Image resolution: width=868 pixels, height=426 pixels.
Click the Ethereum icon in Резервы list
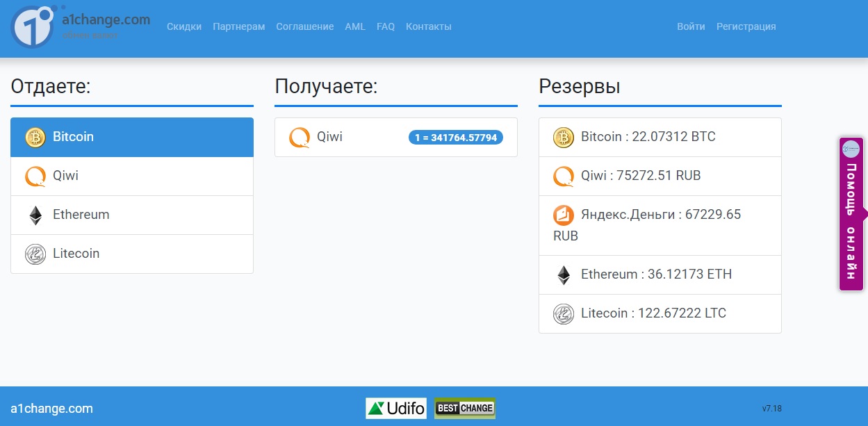[x=564, y=275]
